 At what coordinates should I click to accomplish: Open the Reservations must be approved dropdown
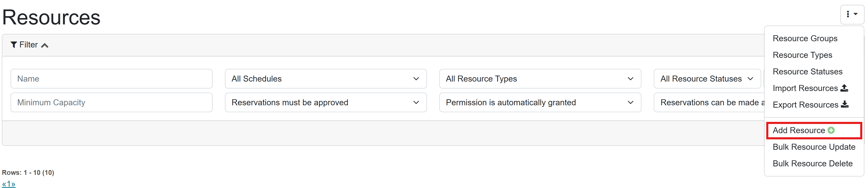[325, 102]
